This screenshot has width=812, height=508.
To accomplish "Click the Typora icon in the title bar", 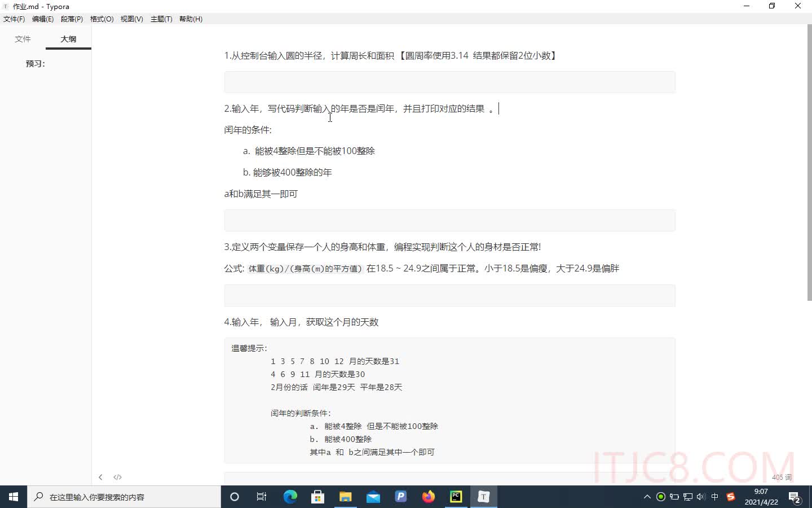I will [6, 6].
